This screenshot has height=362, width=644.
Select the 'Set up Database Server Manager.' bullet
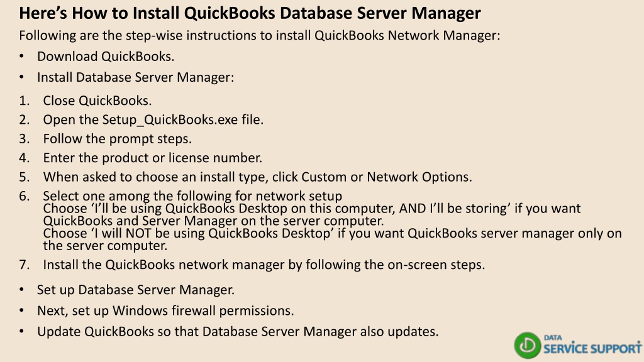[136, 290]
